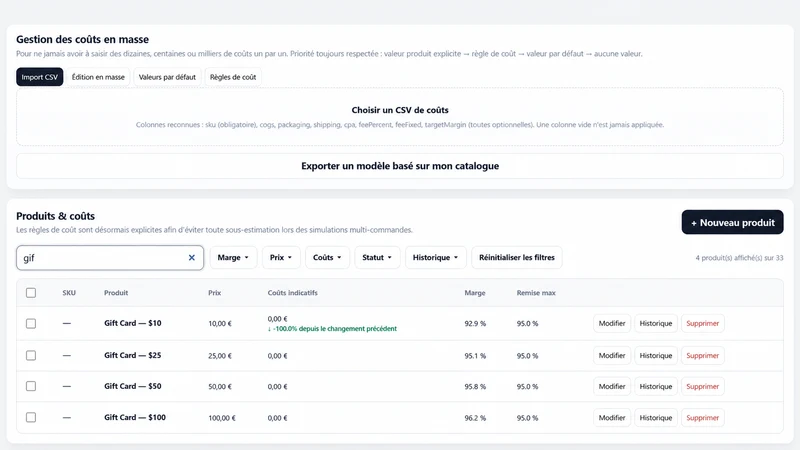Click Modifier for Gift Card — $25
The image size is (800, 450).
coord(612,356)
